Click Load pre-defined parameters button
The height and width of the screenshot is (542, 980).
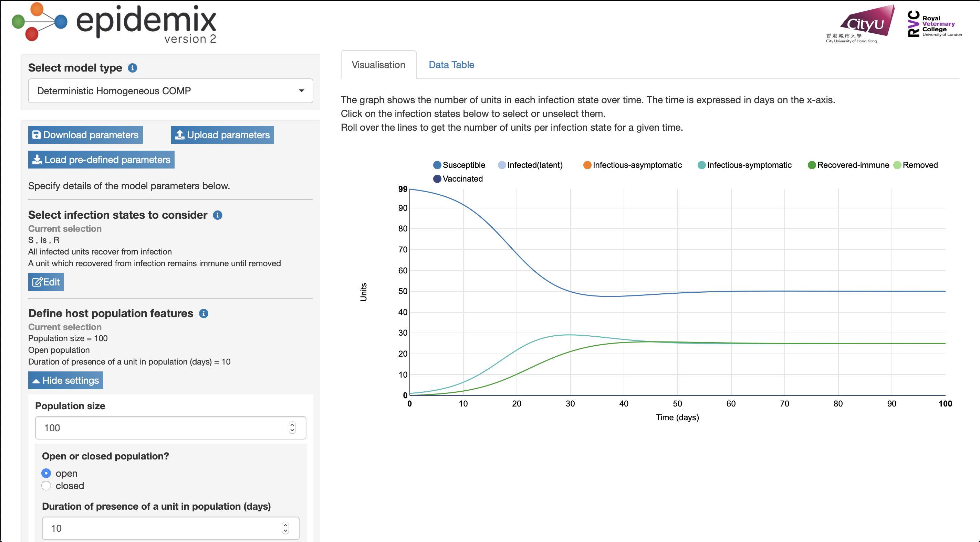click(101, 160)
